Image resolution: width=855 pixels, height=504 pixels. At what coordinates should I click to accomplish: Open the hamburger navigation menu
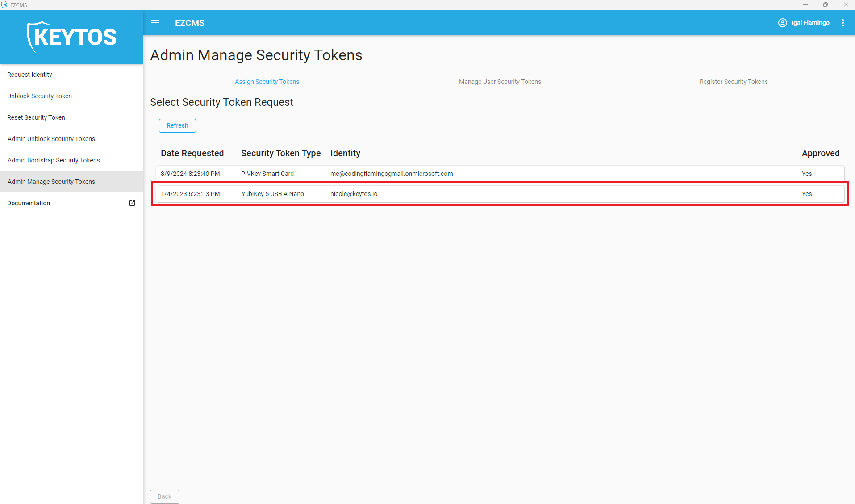[x=155, y=23]
